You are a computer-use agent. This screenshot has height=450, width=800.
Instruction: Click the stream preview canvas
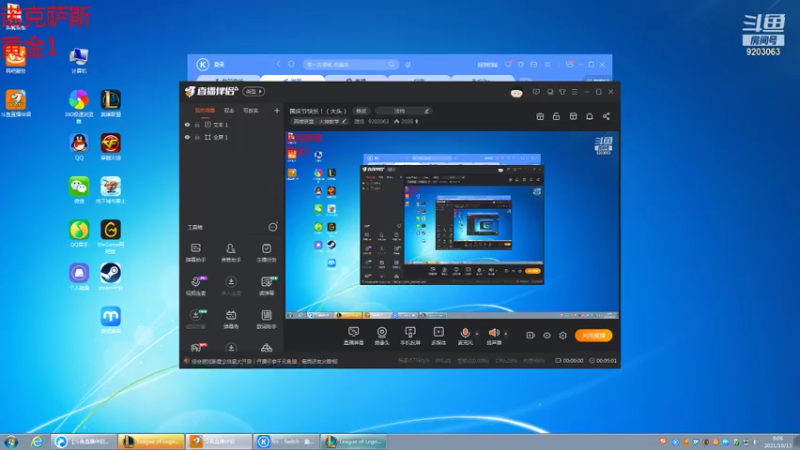click(452, 225)
